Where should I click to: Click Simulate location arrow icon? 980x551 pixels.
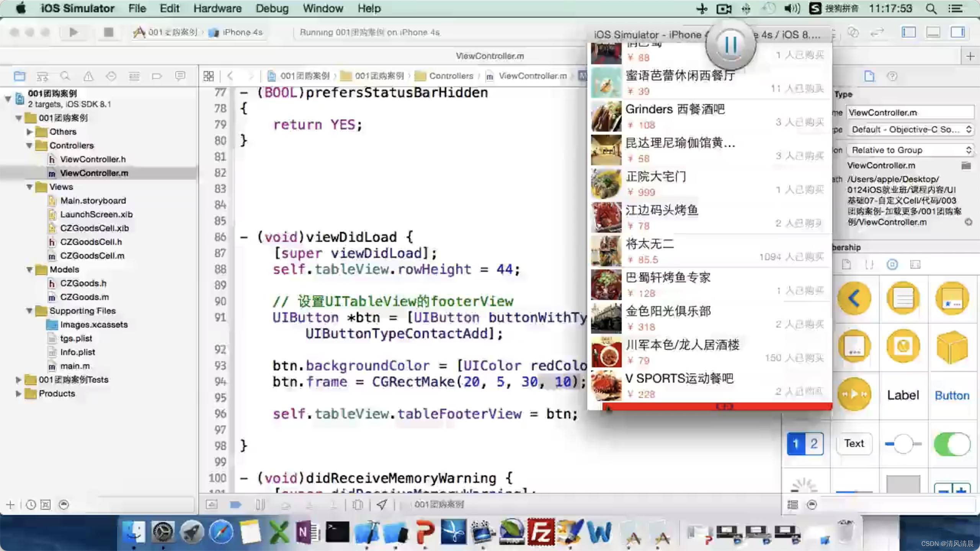(x=381, y=505)
